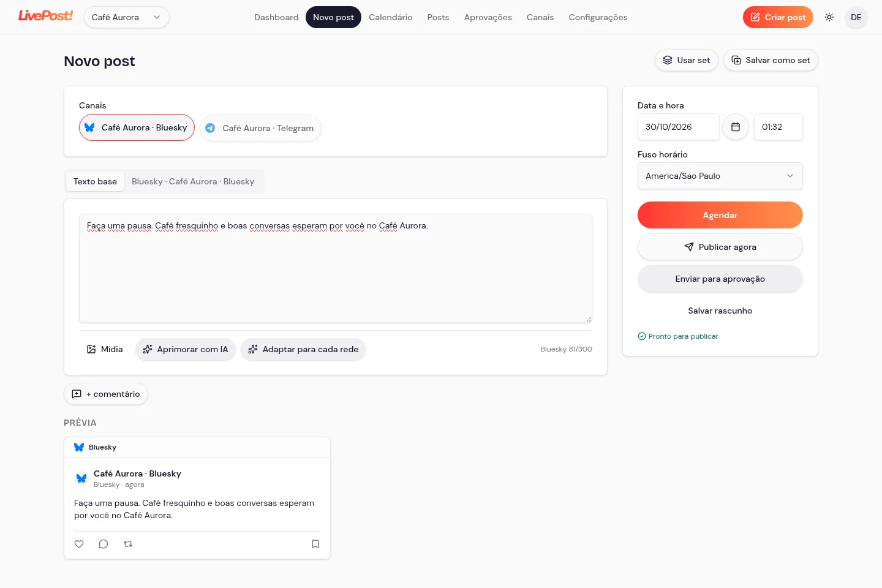Click the repost icon in preview

pos(128,544)
